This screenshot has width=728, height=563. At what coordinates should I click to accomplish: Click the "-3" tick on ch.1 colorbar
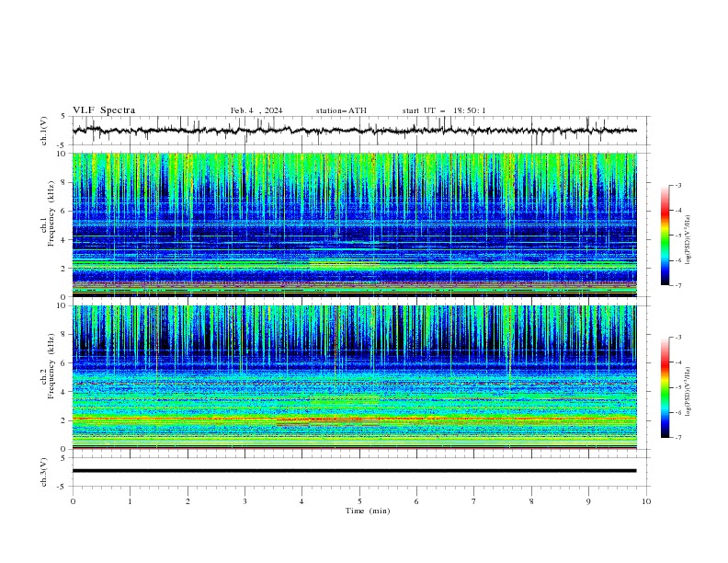(677, 185)
